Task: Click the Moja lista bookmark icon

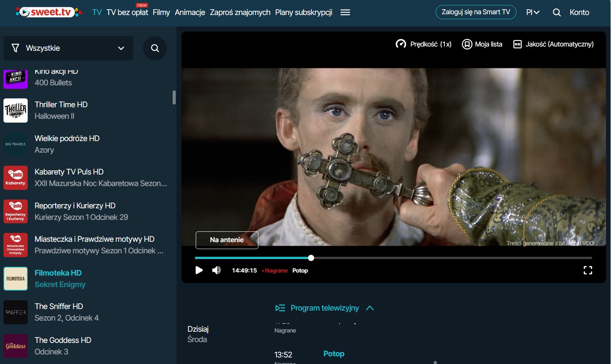Action: coord(467,44)
